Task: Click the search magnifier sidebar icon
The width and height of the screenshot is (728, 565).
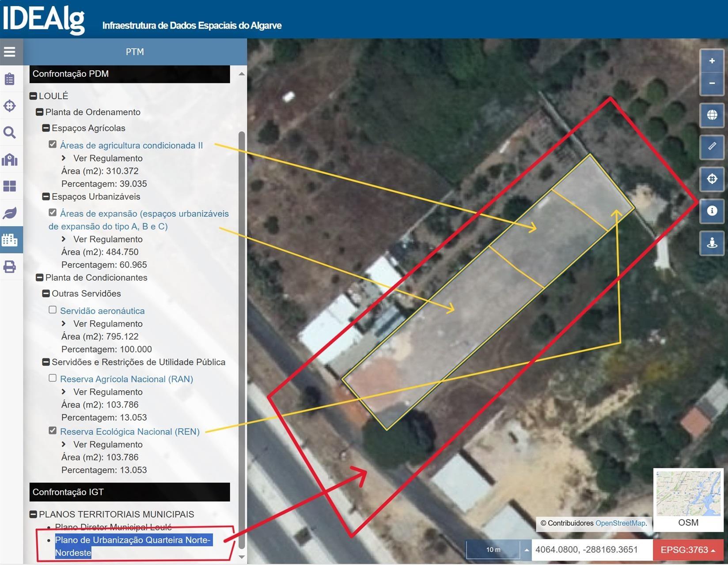Action: [10, 132]
